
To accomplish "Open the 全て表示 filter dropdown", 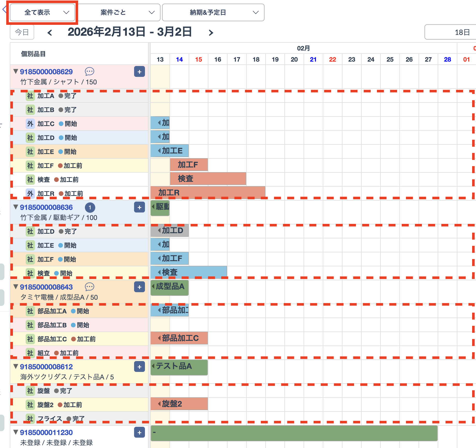I will [x=42, y=12].
